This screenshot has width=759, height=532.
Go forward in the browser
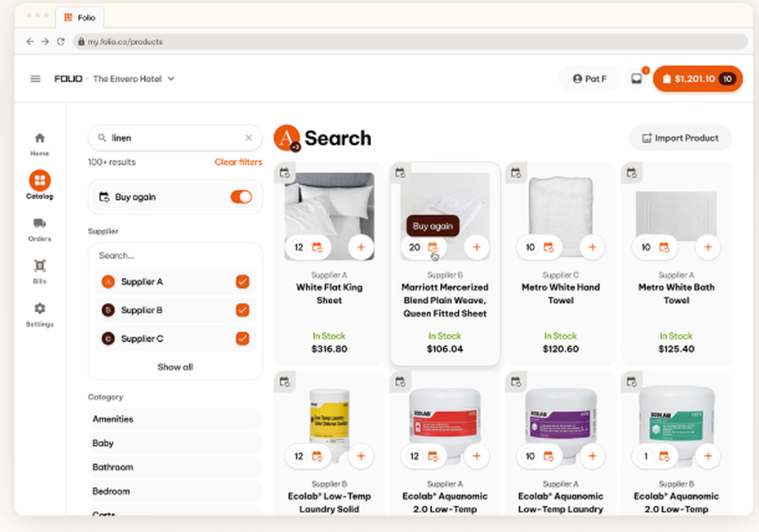pos(45,42)
